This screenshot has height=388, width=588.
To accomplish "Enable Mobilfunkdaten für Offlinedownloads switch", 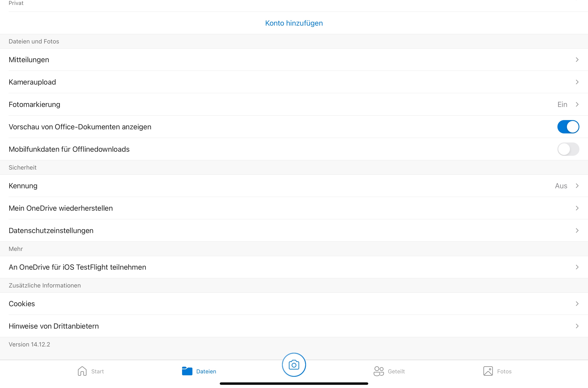I will click(x=568, y=149).
